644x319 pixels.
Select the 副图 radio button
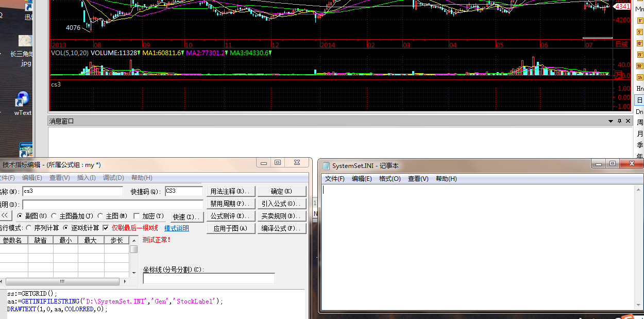coord(20,216)
